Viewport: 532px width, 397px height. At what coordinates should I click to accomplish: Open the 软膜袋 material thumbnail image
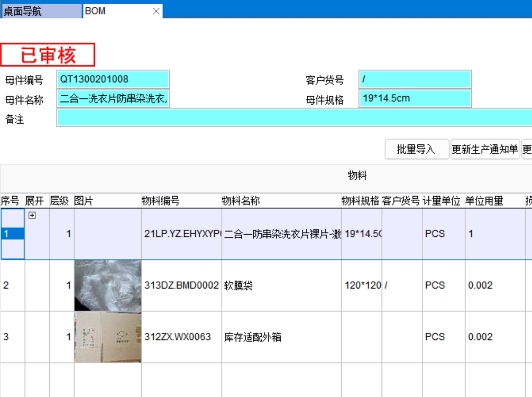coord(108,285)
